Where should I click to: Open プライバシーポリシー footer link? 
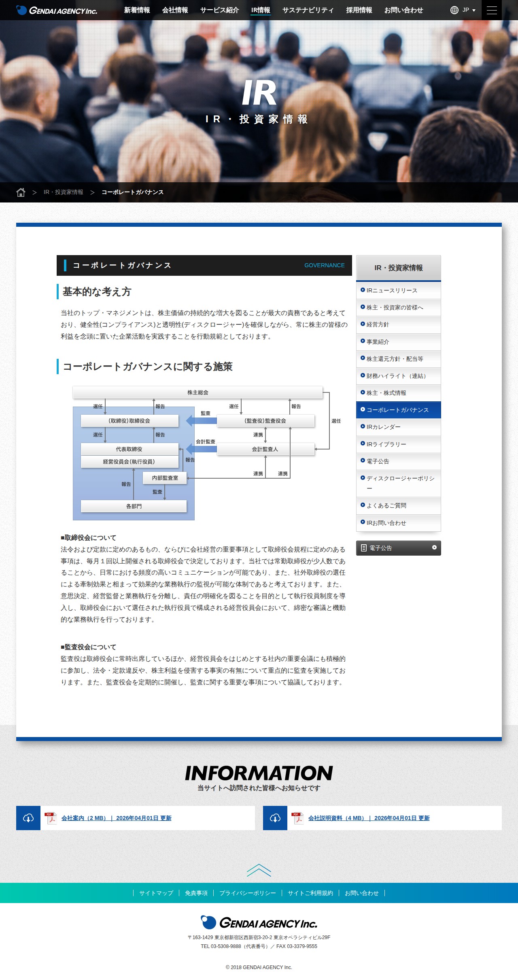tap(248, 893)
